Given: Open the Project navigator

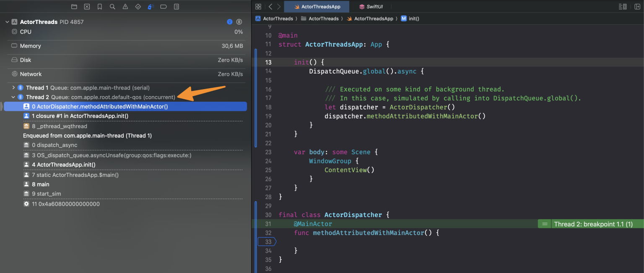Looking at the screenshot, I should point(75,6).
